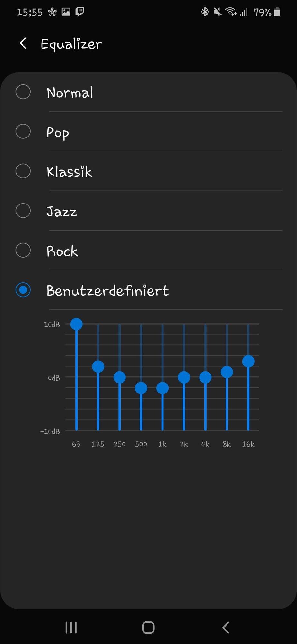Viewport: 297px width, 644px height.
Task: Click the 500 Hz band slider handle
Action: tap(141, 388)
